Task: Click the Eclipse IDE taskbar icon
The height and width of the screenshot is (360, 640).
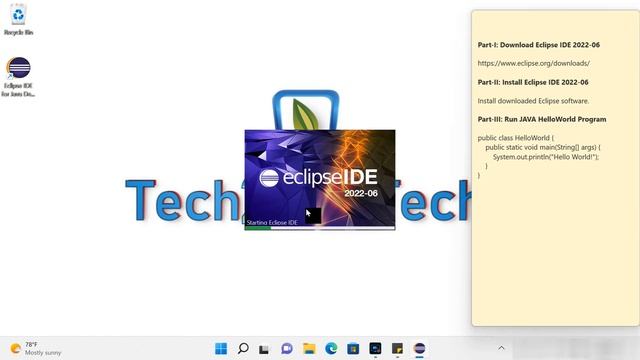Action: pos(419,349)
